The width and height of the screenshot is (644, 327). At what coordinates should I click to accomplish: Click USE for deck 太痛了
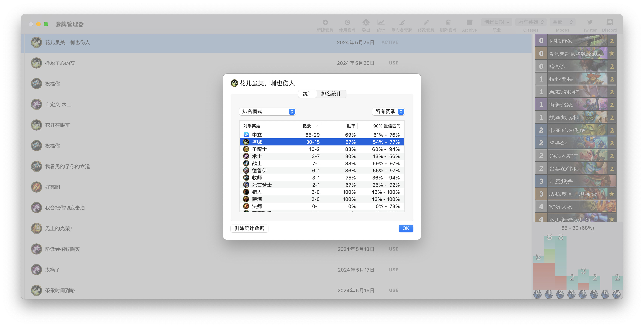[393, 270]
